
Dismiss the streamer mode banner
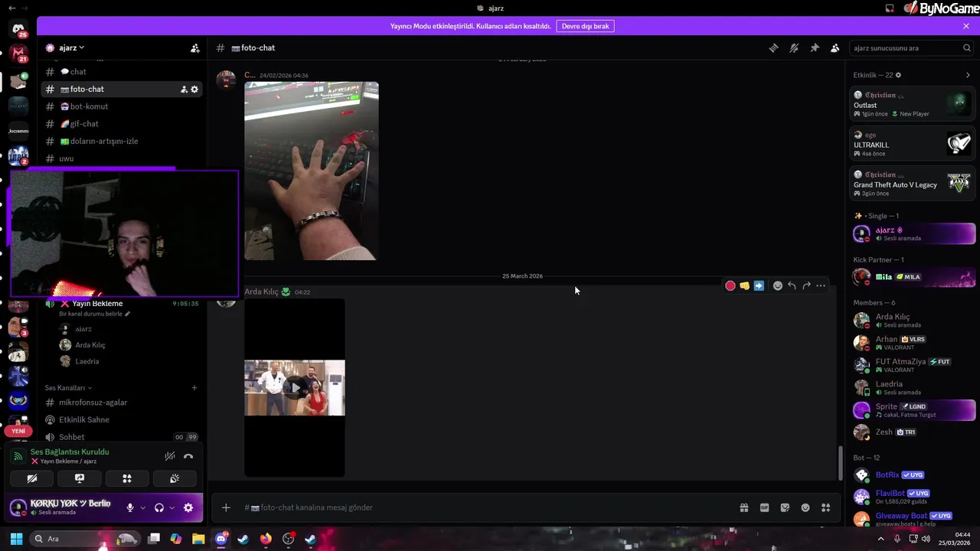[x=966, y=26]
